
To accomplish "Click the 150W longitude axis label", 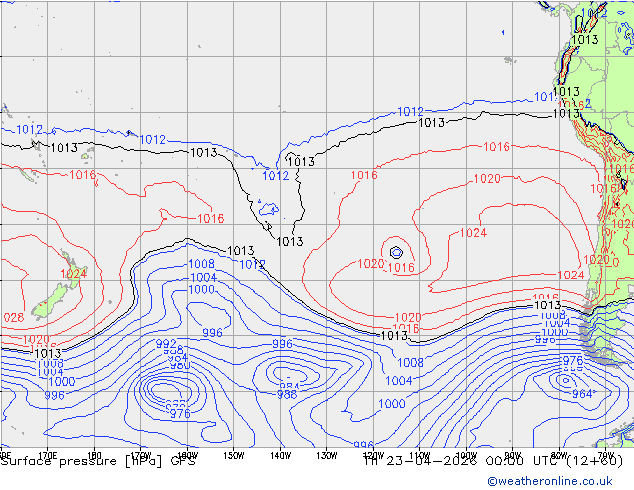I will point(234,456).
